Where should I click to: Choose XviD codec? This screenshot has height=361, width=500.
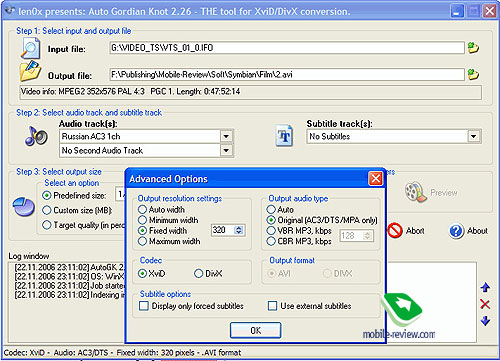click(142, 274)
